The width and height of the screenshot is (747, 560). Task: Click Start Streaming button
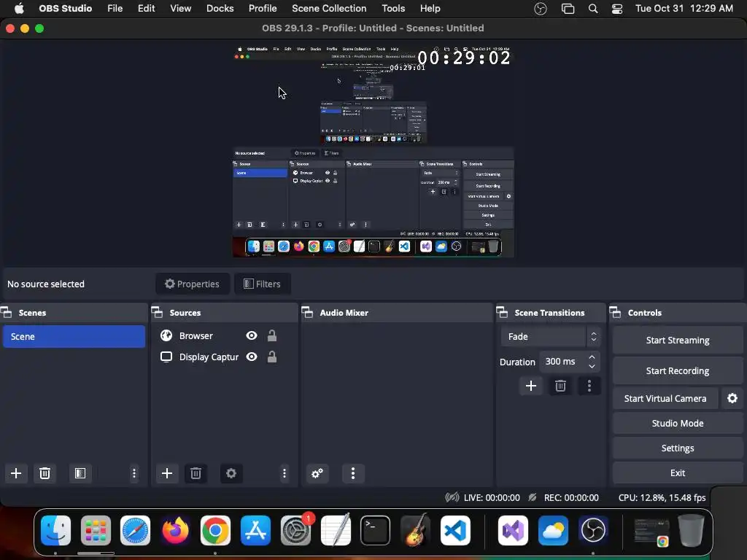tap(678, 340)
